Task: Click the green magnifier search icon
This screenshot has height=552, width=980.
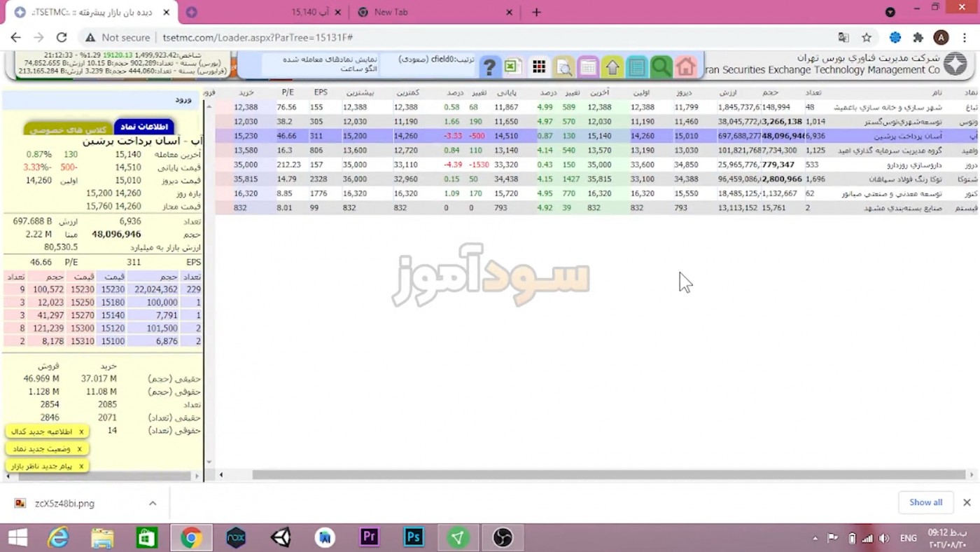Action: (661, 67)
